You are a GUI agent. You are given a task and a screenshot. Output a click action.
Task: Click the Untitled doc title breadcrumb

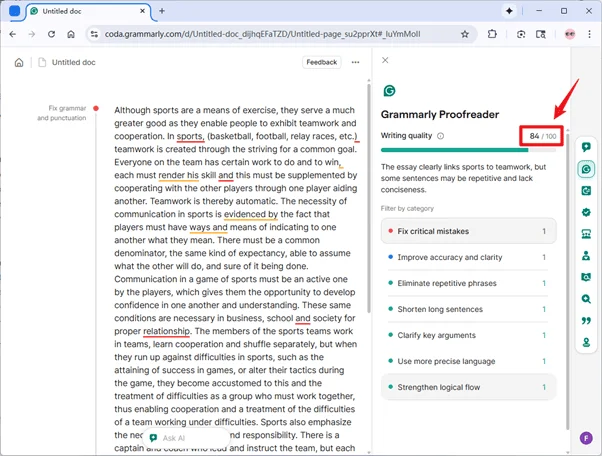click(x=74, y=62)
